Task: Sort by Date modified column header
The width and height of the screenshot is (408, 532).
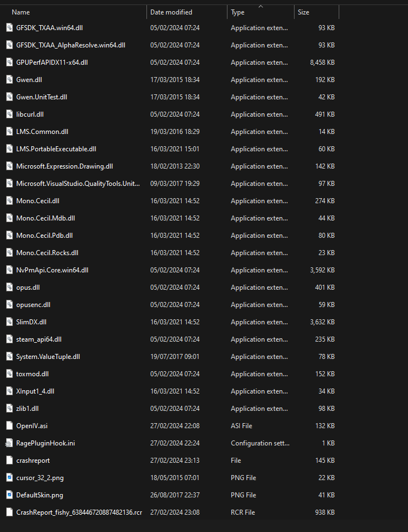Action: coord(171,12)
